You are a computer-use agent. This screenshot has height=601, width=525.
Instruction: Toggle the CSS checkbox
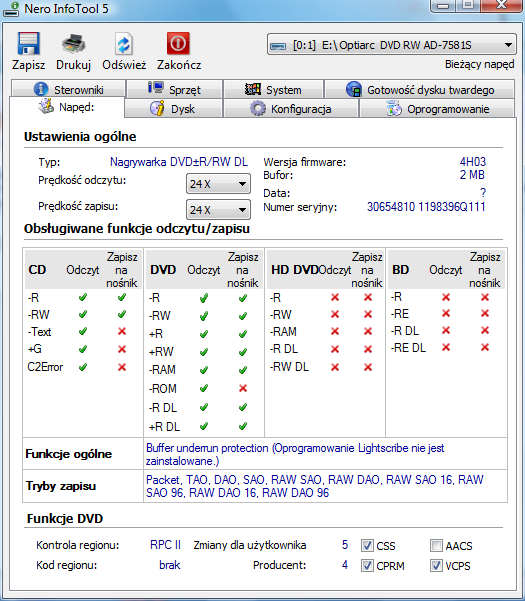coord(367,545)
